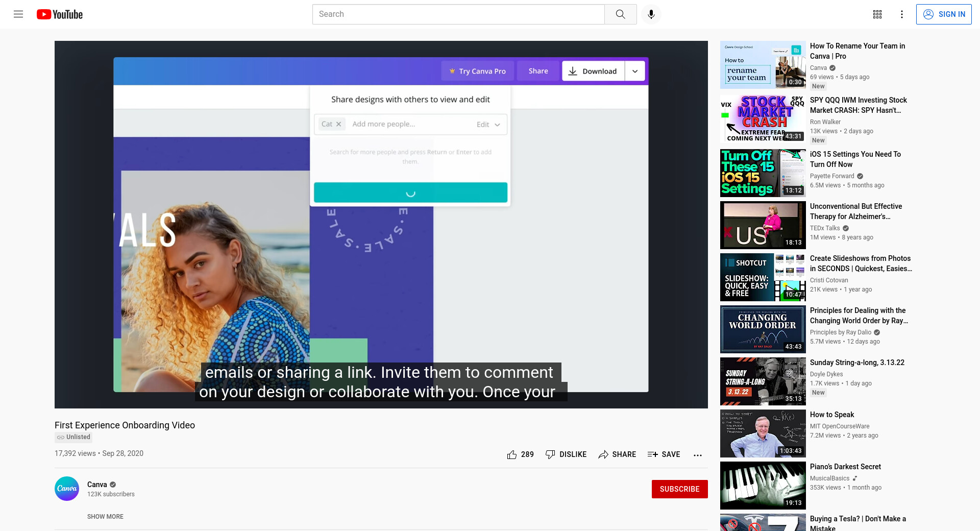Visit Principles by Ray Dalio channel
This screenshot has height=531, width=980.
(x=840, y=332)
